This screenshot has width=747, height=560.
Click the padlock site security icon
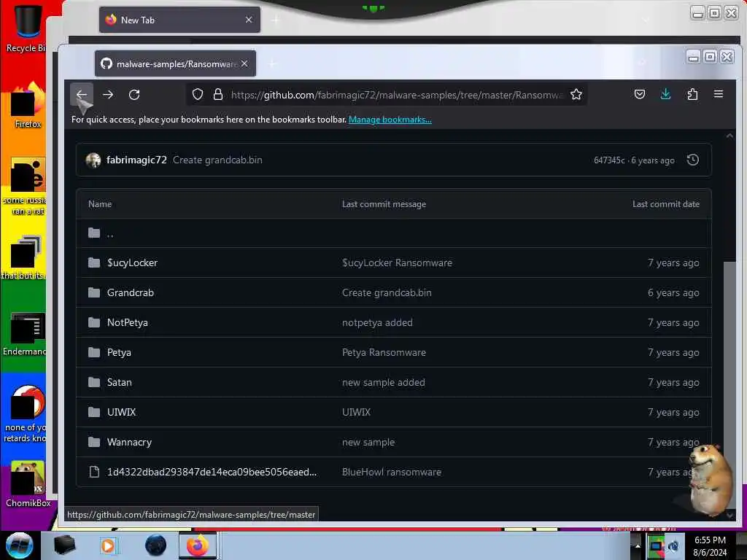218,94
